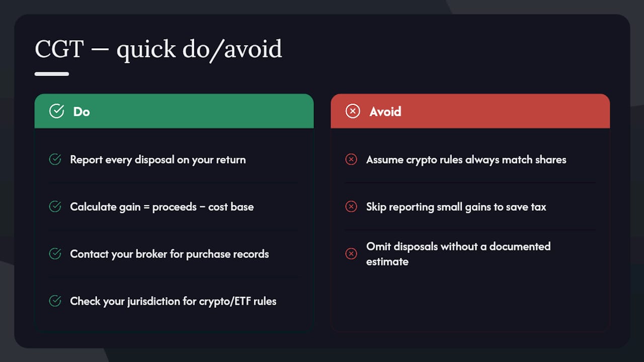Click X icon beside Assume crypto rules

[351, 159]
